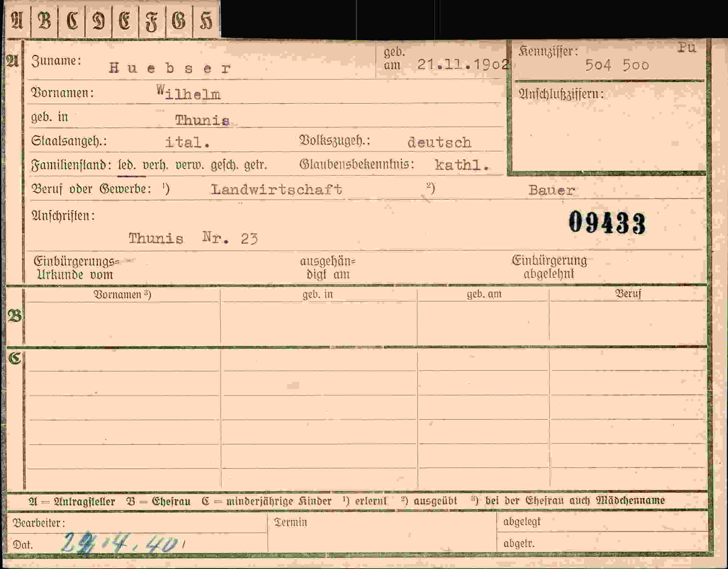
Task: Click the 'gesch.' marital status option
Action: (x=224, y=165)
